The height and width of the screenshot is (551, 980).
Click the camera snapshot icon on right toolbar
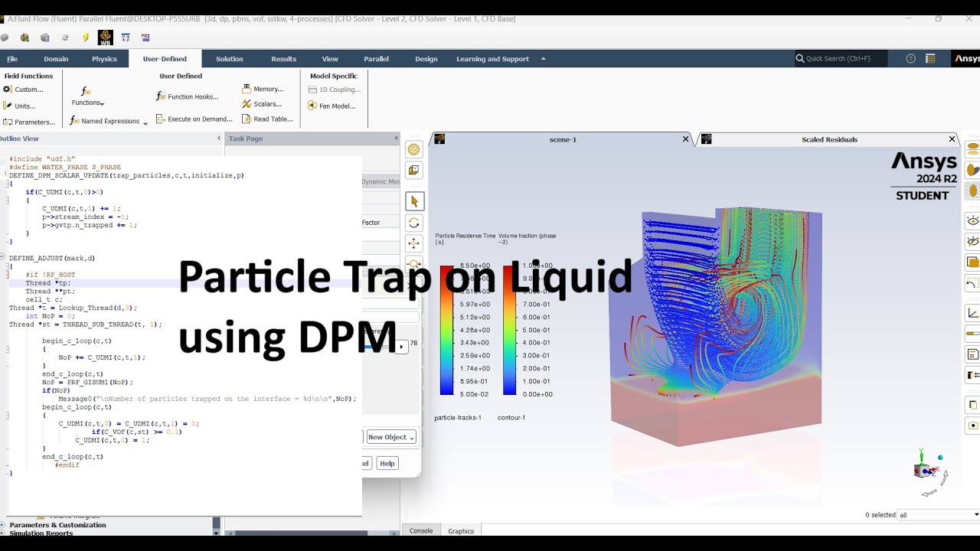(973, 425)
